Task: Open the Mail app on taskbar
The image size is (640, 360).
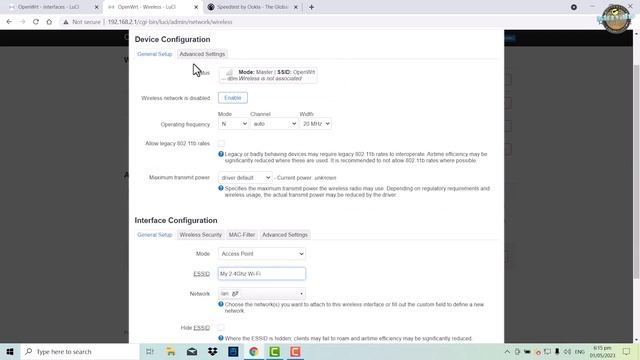Action: pyautogui.click(x=192, y=351)
